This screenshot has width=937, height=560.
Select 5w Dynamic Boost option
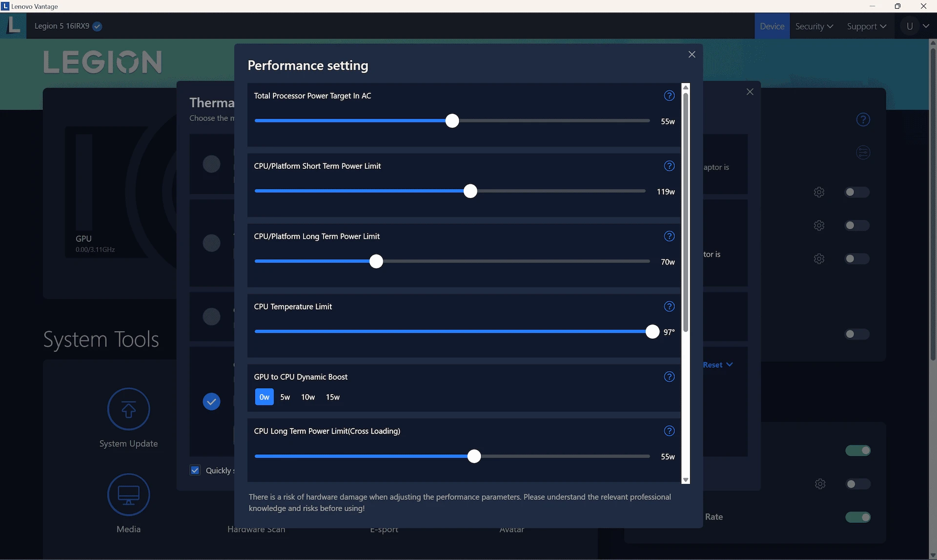pos(285,397)
